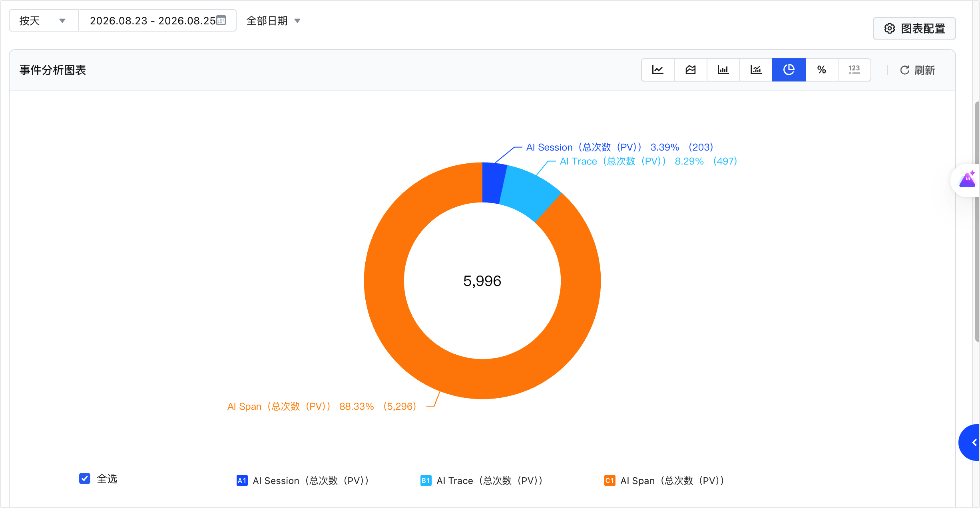Click the AI Session 3.39% label
This screenshot has height=508, width=980.
(x=619, y=147)
